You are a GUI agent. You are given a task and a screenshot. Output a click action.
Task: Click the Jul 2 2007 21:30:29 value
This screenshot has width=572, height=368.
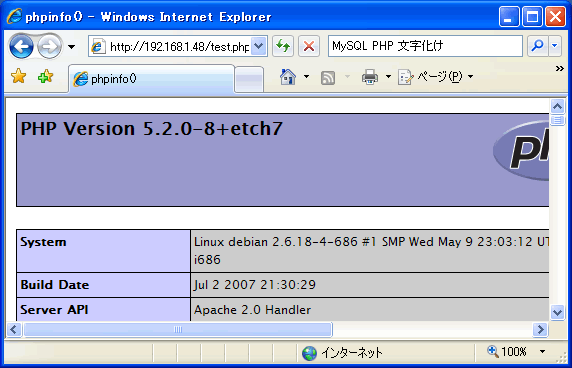tap(255, 285)
